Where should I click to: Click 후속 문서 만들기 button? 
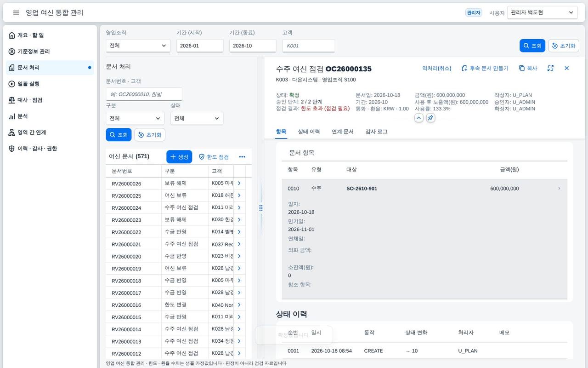coord(485,68)
